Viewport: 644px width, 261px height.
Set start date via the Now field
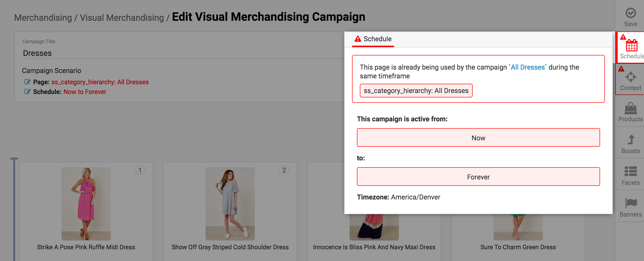(478, 138)
